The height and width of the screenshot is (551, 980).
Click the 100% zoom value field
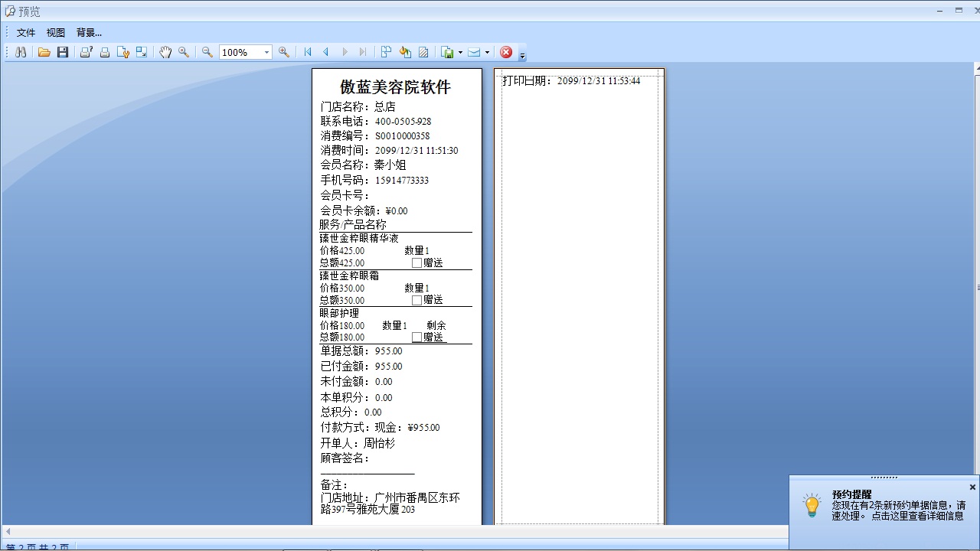point(241,52)
